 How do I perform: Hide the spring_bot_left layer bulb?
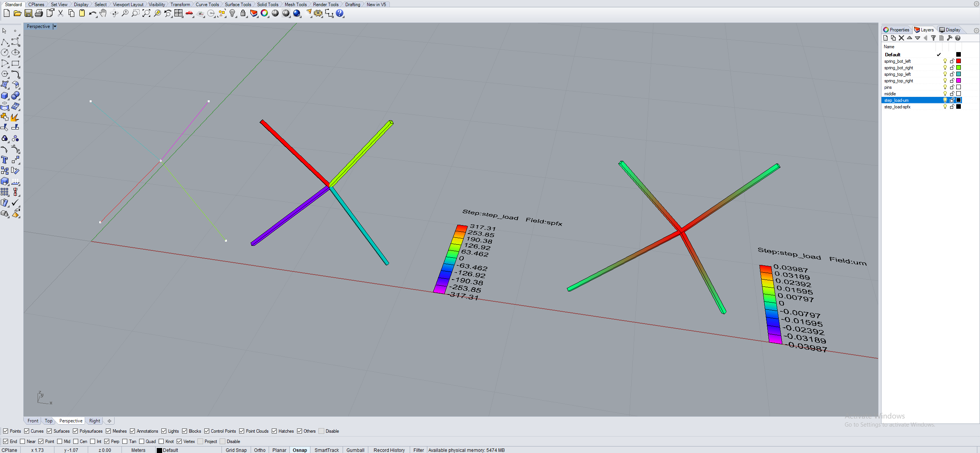coord(945,61)
